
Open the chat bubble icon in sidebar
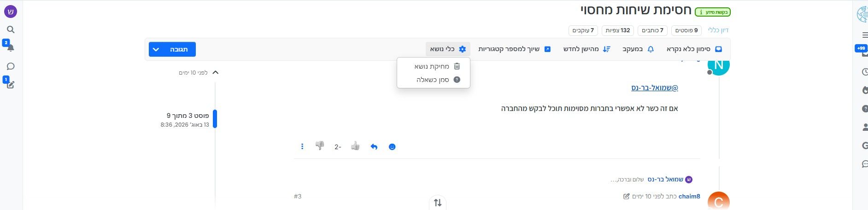pos(11,66)
